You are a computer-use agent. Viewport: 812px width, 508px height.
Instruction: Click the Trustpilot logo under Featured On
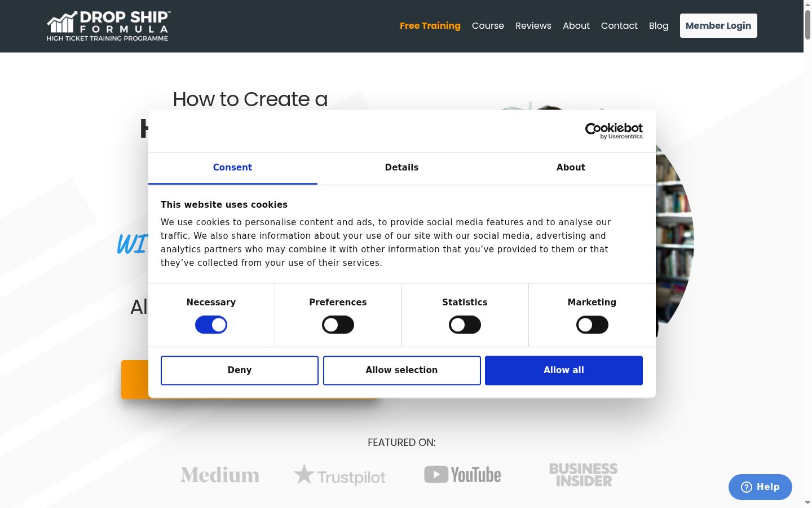click(339, 475)
